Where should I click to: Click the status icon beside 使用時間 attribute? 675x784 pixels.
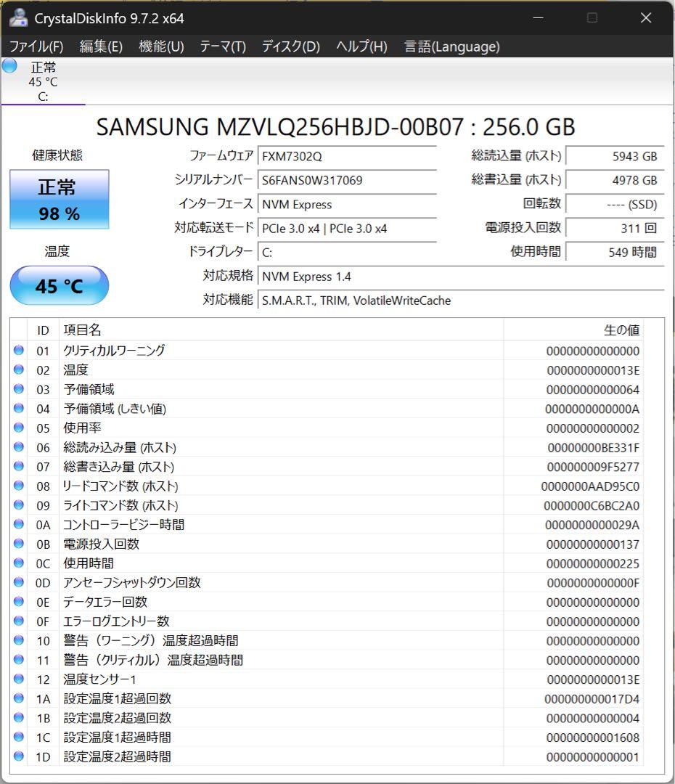[x=19, y=563]
